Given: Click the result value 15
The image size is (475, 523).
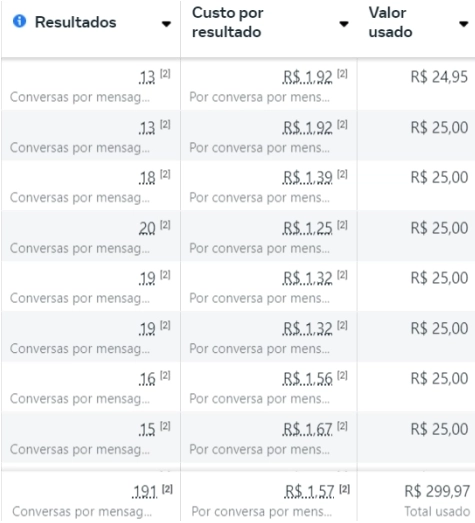Looking at the screenshot, I should (x=147, y=430).
